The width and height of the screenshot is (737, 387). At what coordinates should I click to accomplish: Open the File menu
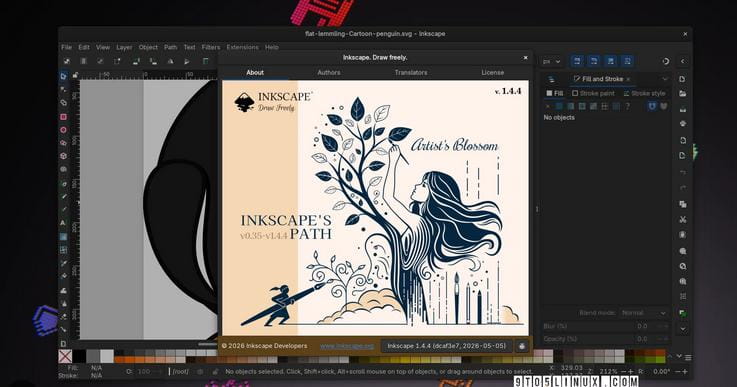coord(67,47)
